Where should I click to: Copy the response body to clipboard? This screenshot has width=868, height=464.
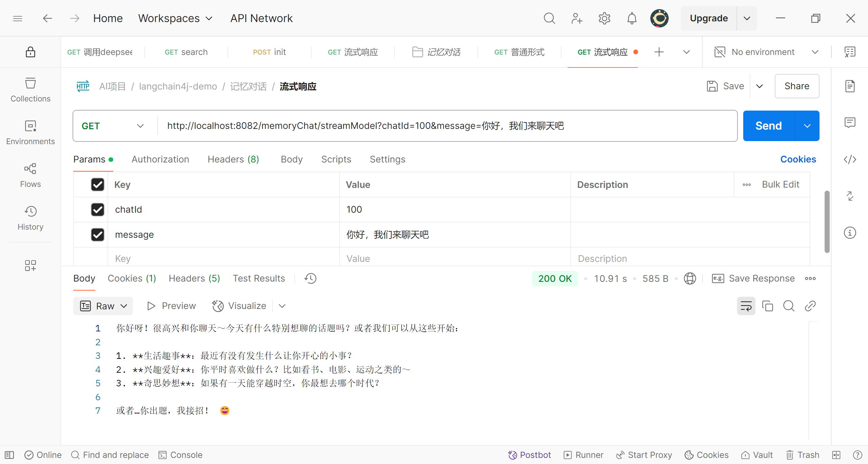[767, 306]
